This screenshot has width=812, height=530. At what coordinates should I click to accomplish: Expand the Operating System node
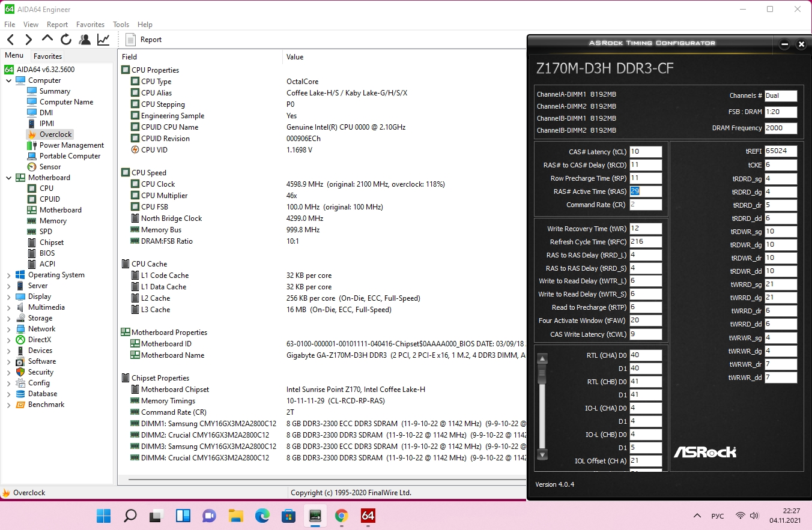[8, 275]
